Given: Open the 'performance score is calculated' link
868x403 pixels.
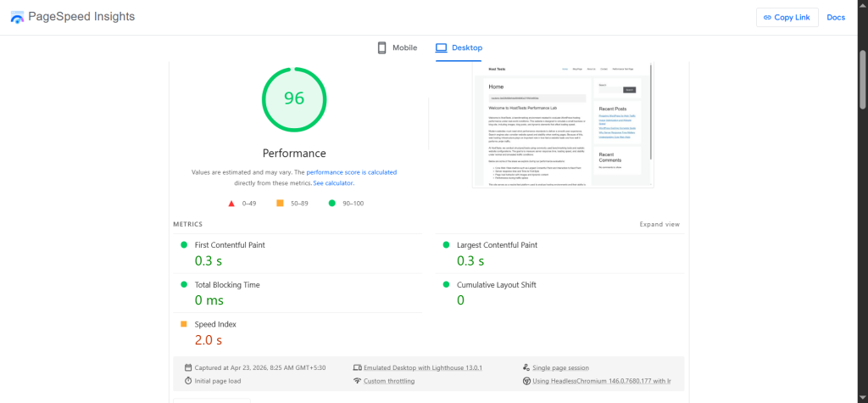Looking at the screenshot, I should [351, 172].
